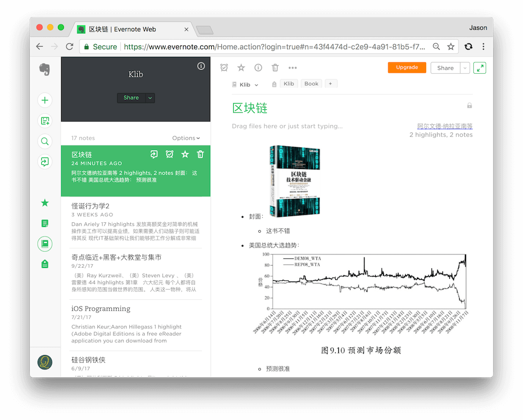Image resolution: width=523 pixels, height=420 pixels.
Task: Create a new note with plus icon
Action: tap(44, 100)
